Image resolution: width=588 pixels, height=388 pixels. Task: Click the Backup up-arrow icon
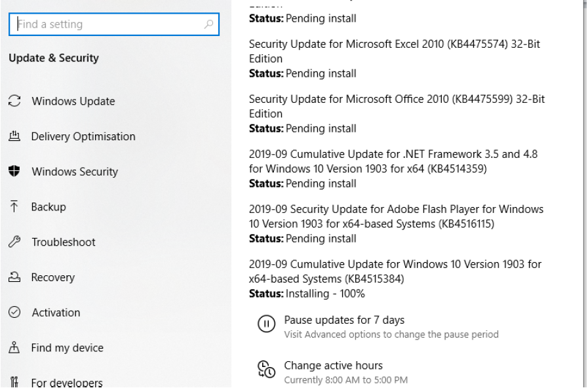pyautogui.click(x=14, y=206)
